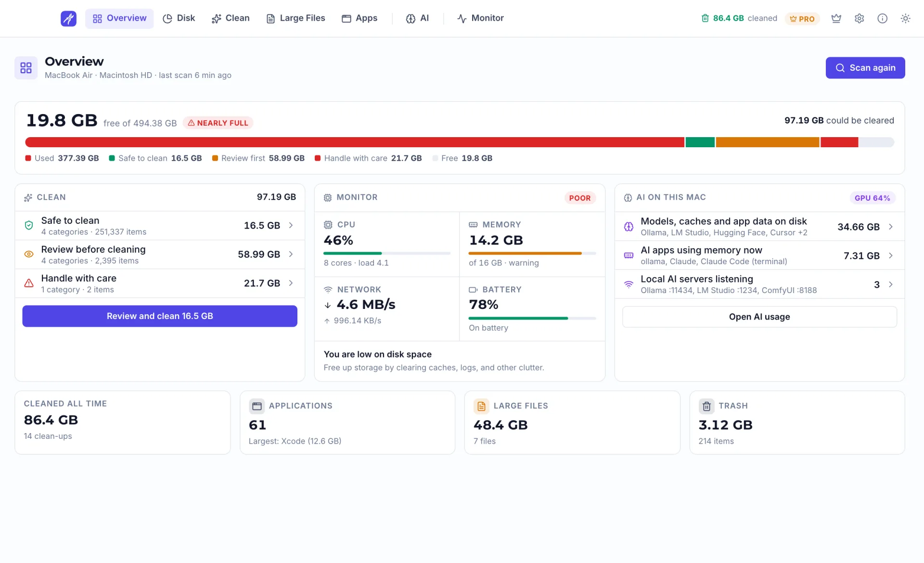The height and width of the screenshot is (563, 924).
Task: Switch to the Disk tab
Action: pyautogui.click(x=179, y=18)
